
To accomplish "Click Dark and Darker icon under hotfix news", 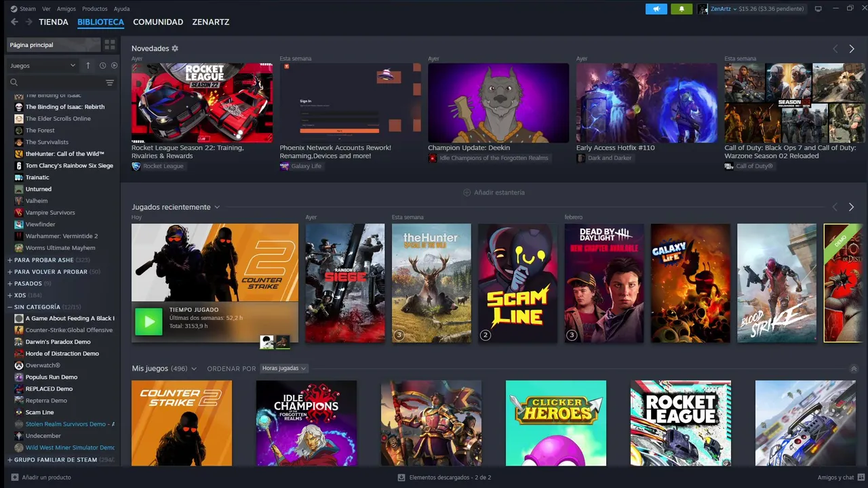I will 580,158.
